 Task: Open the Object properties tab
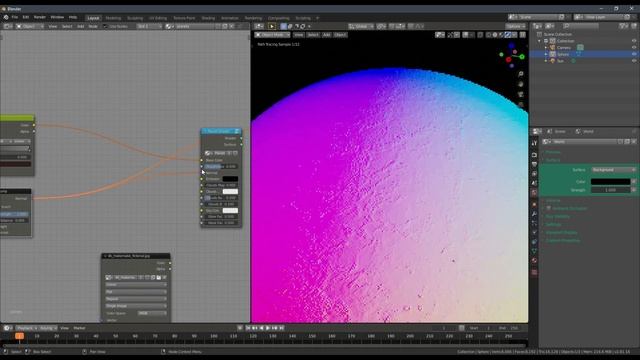click(534, 204)
